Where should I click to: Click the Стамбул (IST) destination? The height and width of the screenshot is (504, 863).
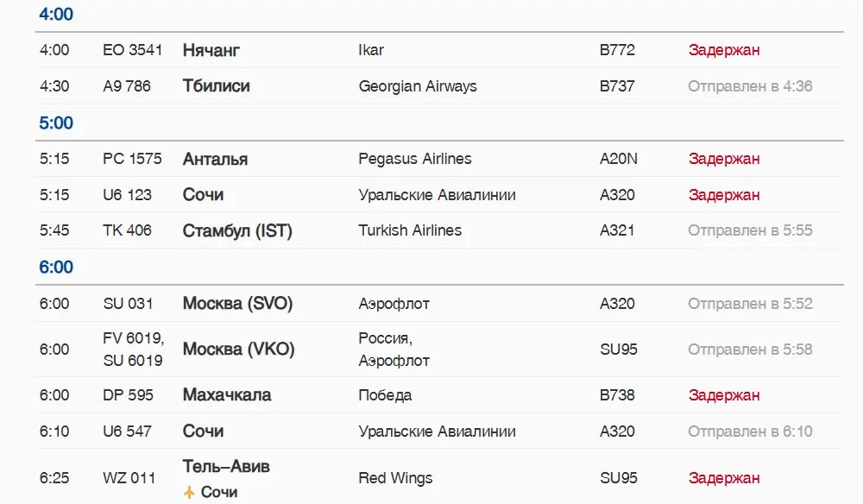(x=237, y=230)
